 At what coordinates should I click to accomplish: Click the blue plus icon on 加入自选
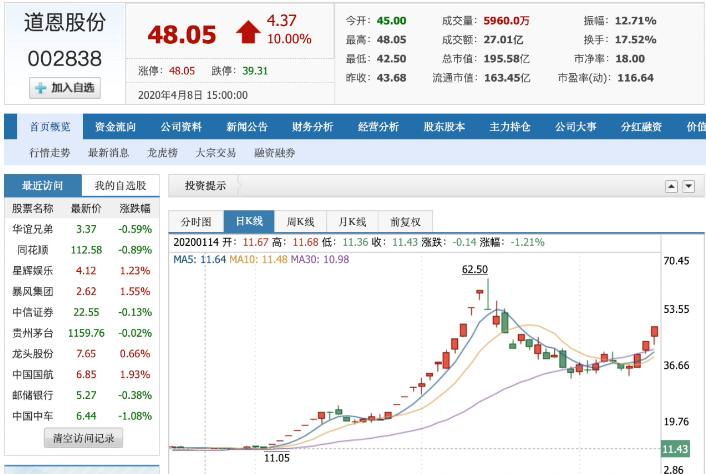pos(41,88)
